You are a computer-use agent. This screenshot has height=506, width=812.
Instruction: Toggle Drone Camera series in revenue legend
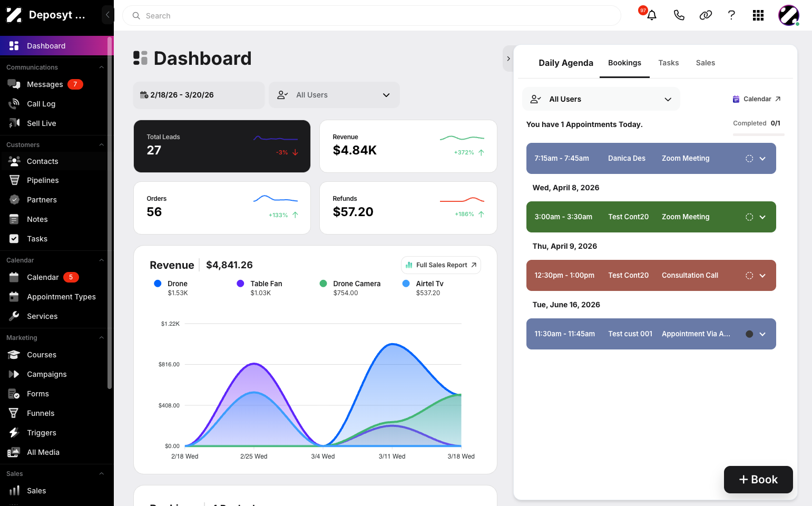(x=350, y=288)
